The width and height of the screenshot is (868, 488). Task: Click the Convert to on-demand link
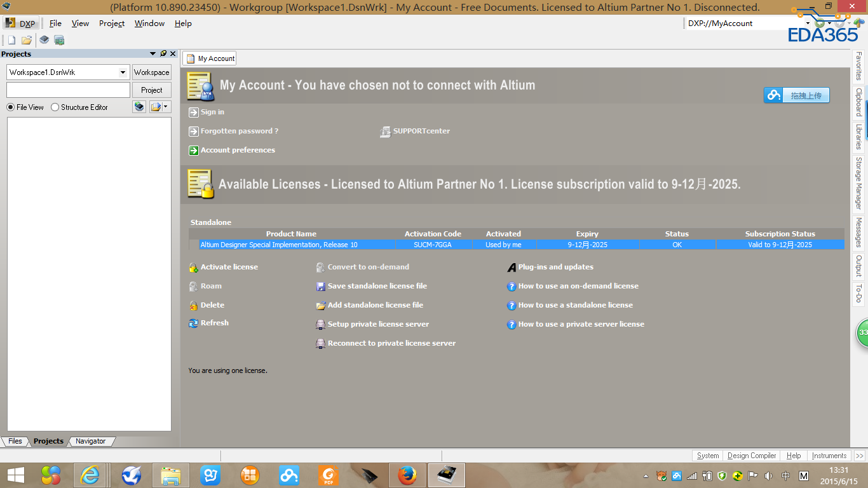[369, 267]
